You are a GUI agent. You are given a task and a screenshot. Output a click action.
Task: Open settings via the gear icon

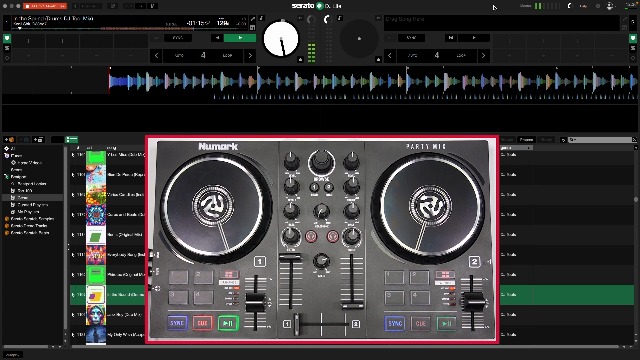(x=598, y=6)
